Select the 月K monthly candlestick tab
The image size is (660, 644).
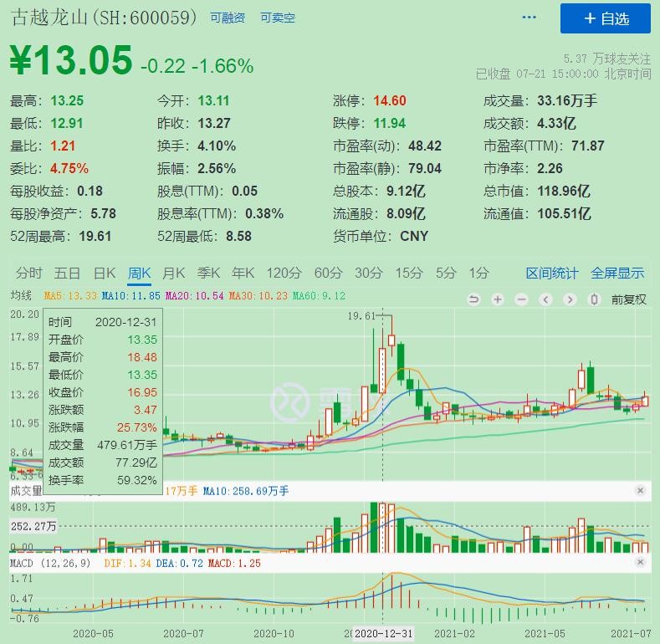(x=174, y=273)
